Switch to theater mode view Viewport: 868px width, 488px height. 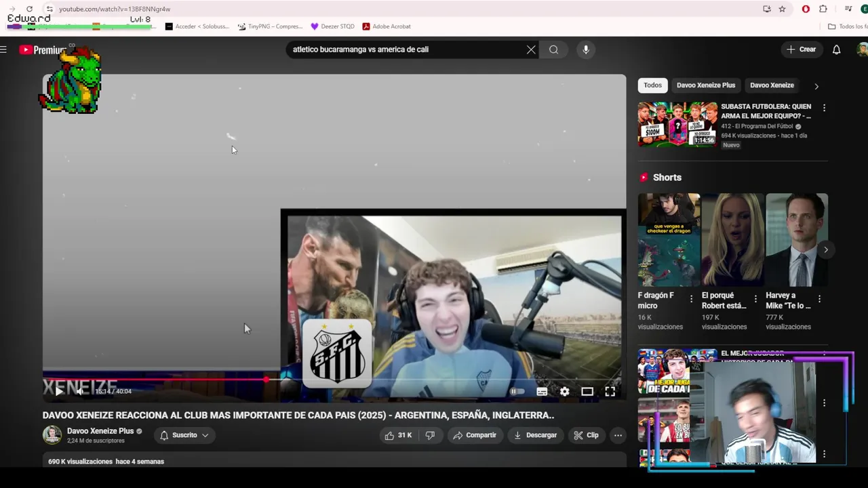tap(587, 391)
